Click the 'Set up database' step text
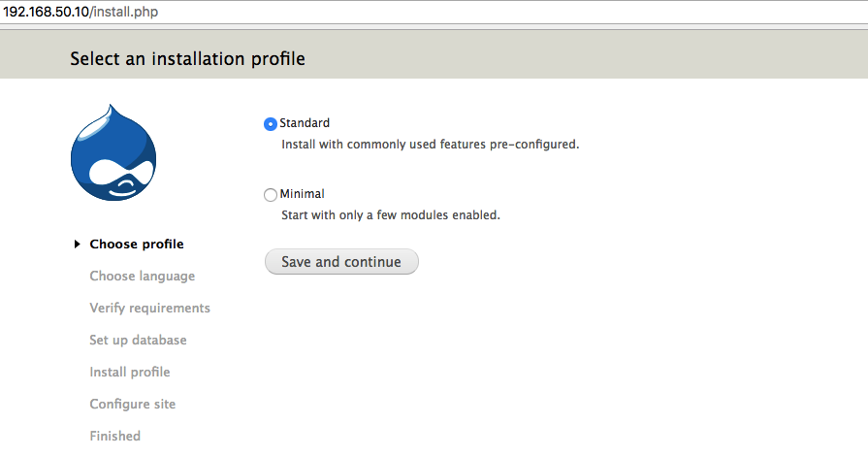 click(138, 341)
